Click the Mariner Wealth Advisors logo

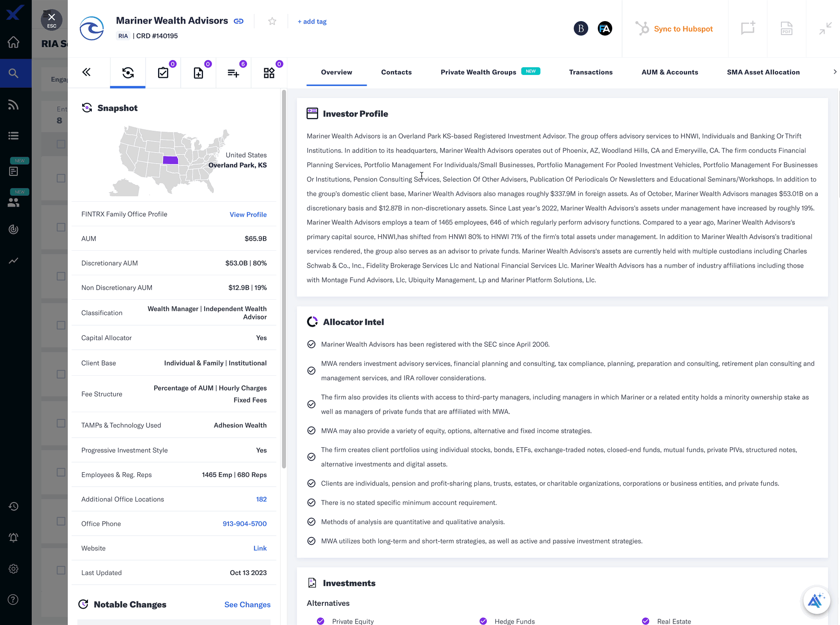91,28
